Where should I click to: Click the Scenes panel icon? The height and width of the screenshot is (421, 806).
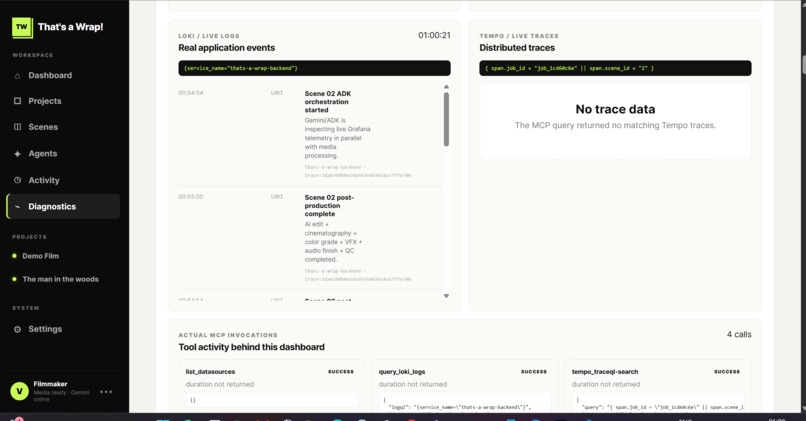[17, 126]
